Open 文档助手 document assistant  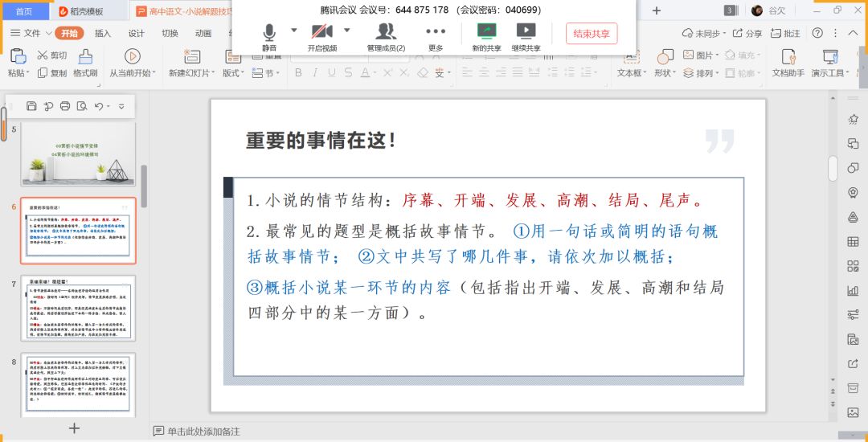click(788, 57)
